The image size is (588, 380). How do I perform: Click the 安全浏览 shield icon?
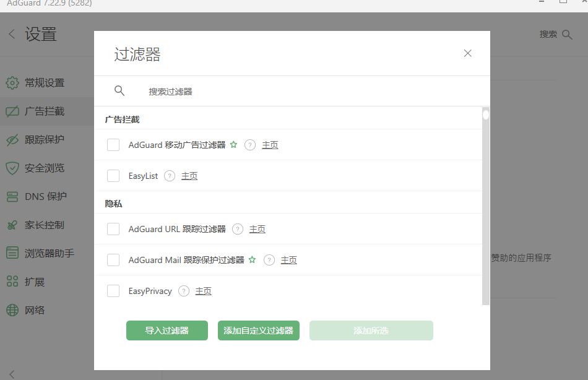pyautogui.click(x=12, y=168)
